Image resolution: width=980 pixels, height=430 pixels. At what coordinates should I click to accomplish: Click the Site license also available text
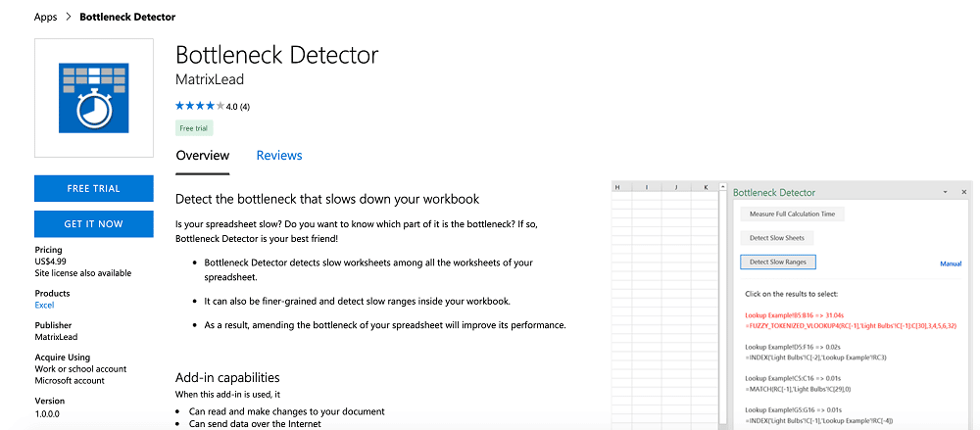click(83, 273)
